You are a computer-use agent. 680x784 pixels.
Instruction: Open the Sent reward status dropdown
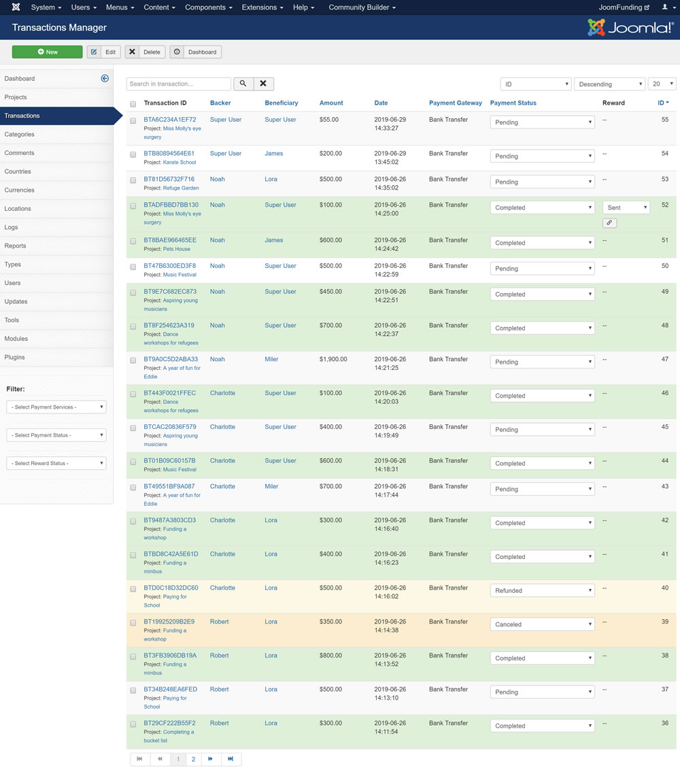click(x=626, y=207)
